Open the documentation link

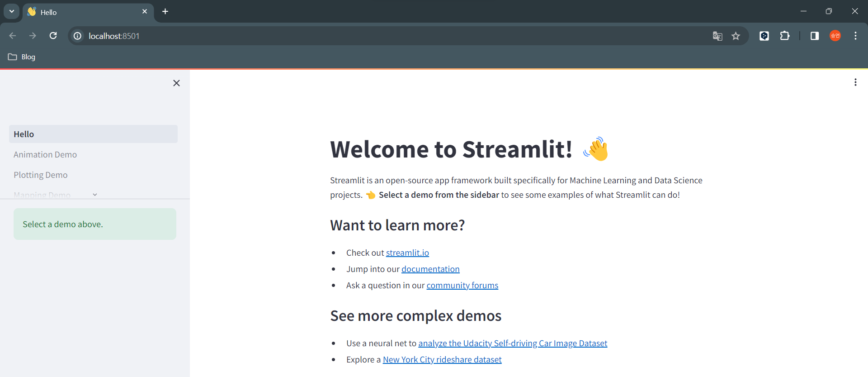pos(430,269)
